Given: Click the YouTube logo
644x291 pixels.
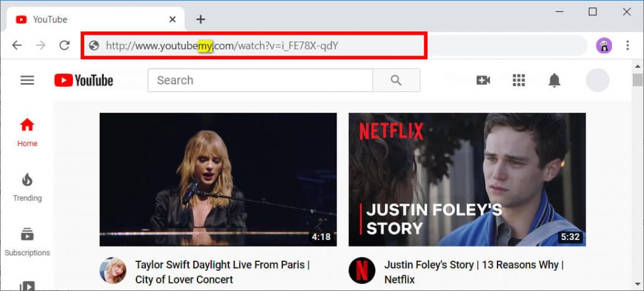Looking at the screenshot, I should point(84,80).
